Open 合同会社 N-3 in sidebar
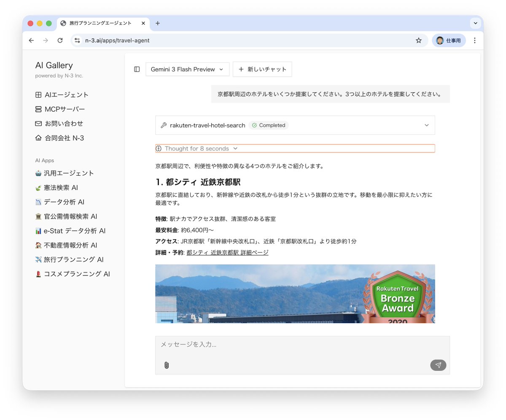Viewport: 506px width, 420px height. pos(59,138)
